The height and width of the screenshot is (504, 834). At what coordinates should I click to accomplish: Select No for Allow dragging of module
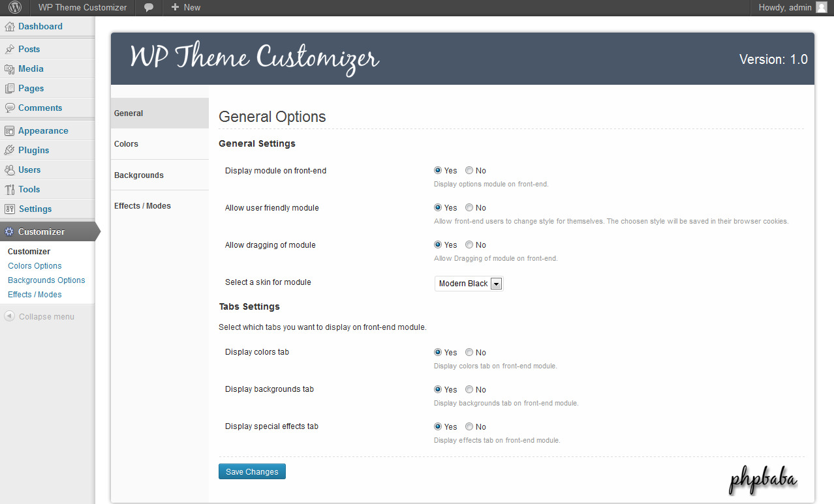tap(469, 245)
